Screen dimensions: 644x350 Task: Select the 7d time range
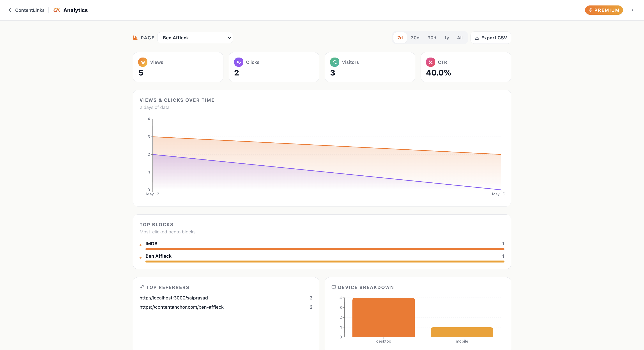400,38
